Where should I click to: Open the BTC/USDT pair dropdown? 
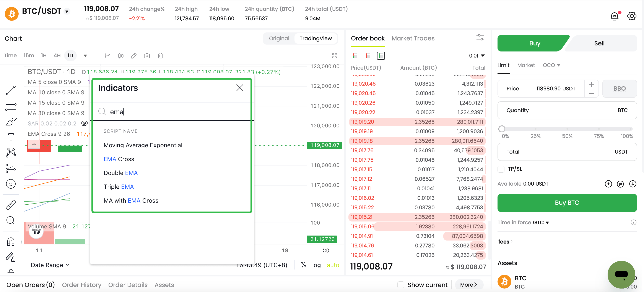click(x=67, y=11)
